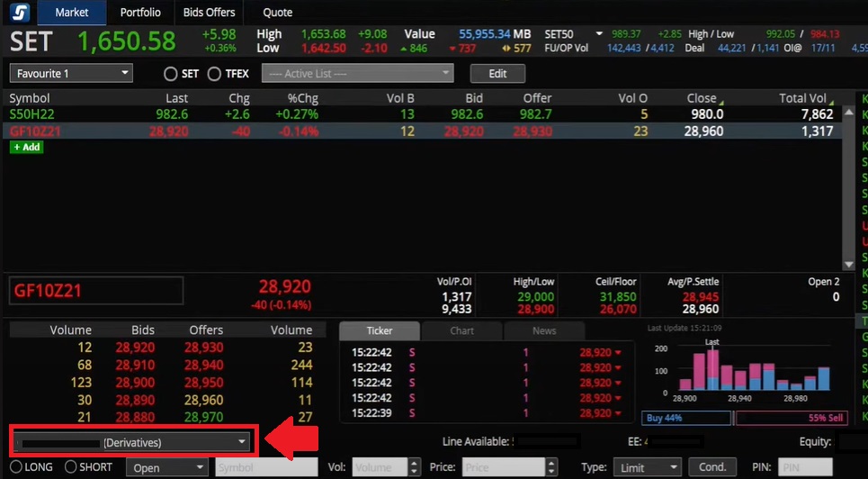Click the offer price 28,970
This screenshot has height=479, width=868.
point(203,417)
